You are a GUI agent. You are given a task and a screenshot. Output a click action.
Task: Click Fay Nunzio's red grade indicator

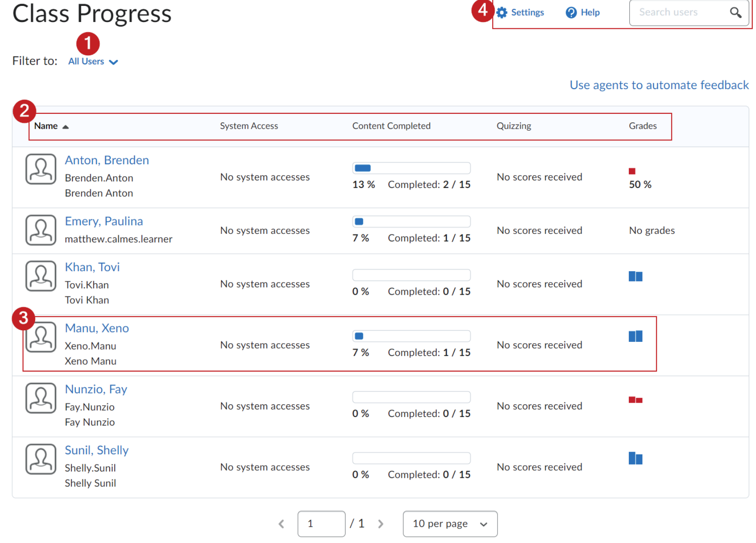(x=635, y=399)
